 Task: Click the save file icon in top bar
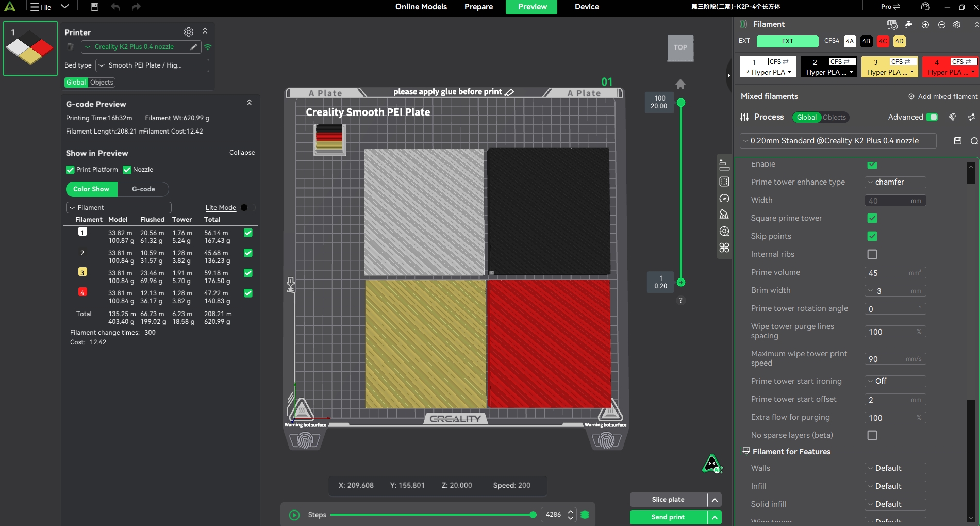94,7
